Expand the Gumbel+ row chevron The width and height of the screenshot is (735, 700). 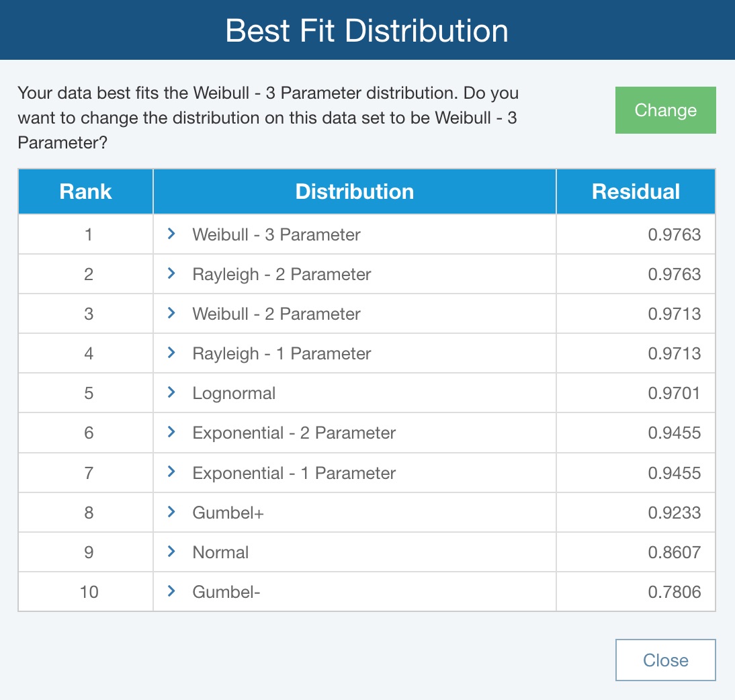coord(171,512)
